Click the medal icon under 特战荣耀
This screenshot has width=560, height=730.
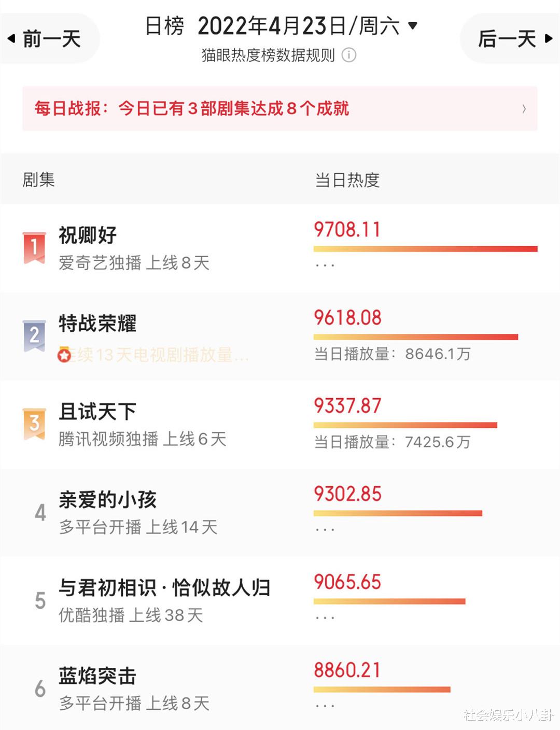click(64, 355)
